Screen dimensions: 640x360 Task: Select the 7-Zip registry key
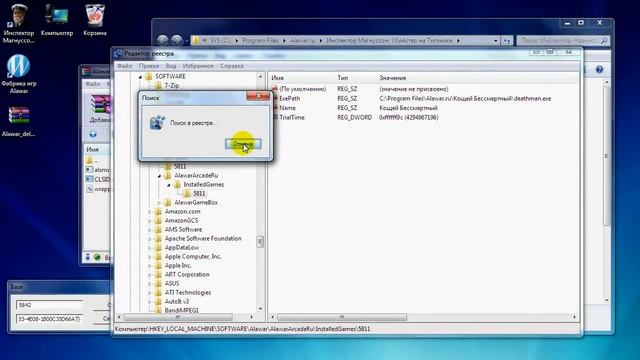(x=171, y=85)
